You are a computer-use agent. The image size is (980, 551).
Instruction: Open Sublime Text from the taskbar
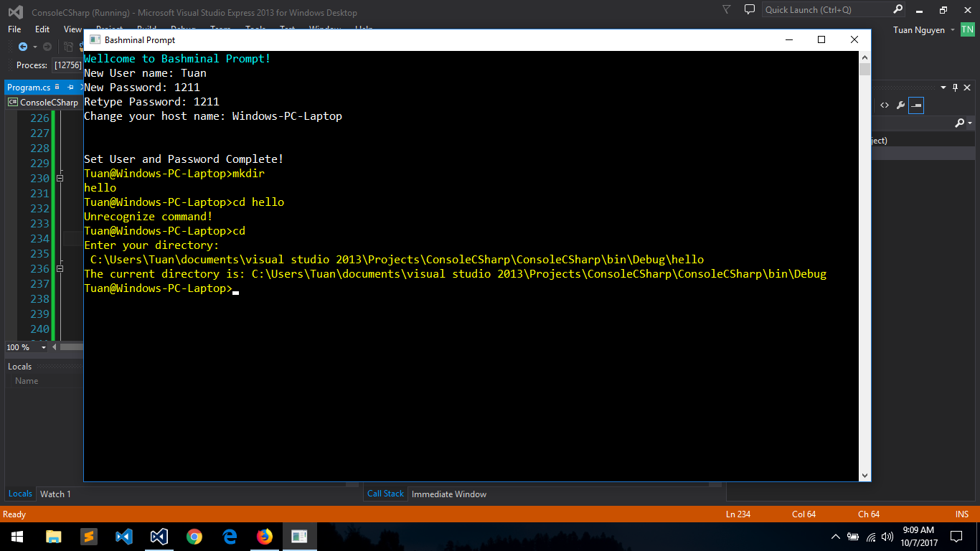88,537
